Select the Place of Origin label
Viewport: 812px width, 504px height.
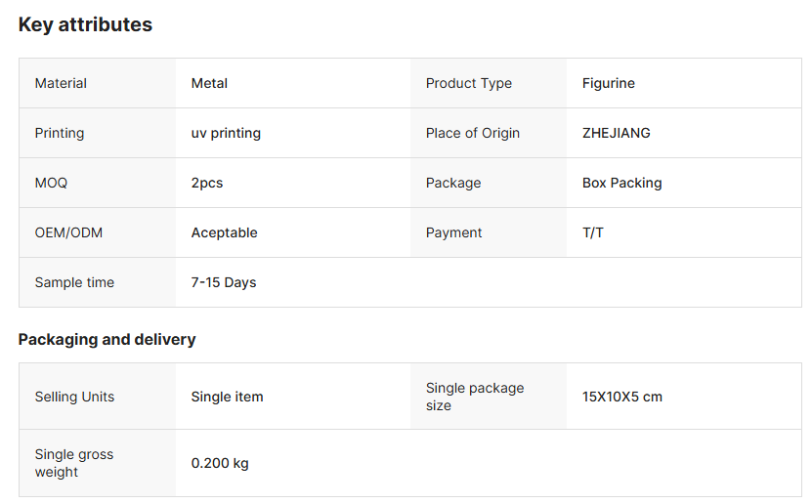click(472, 134)
